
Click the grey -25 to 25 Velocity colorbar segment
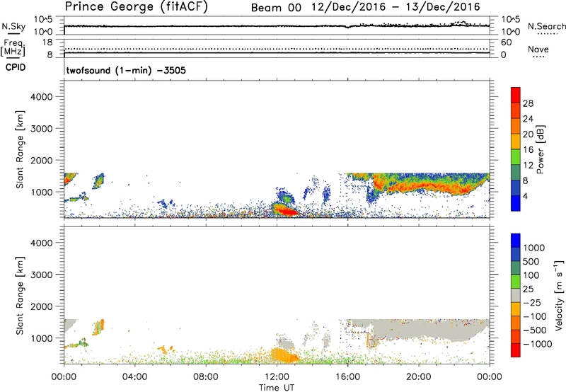click(516, 296)
